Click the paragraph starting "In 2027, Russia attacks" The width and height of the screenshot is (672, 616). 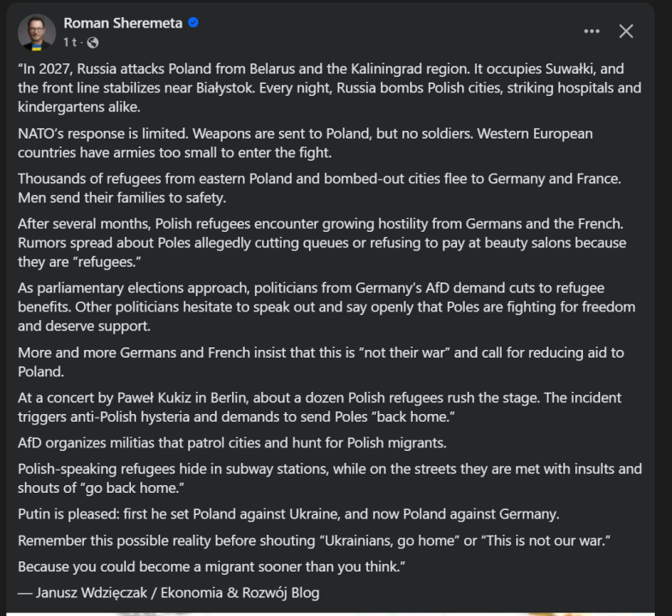(330, 87)
